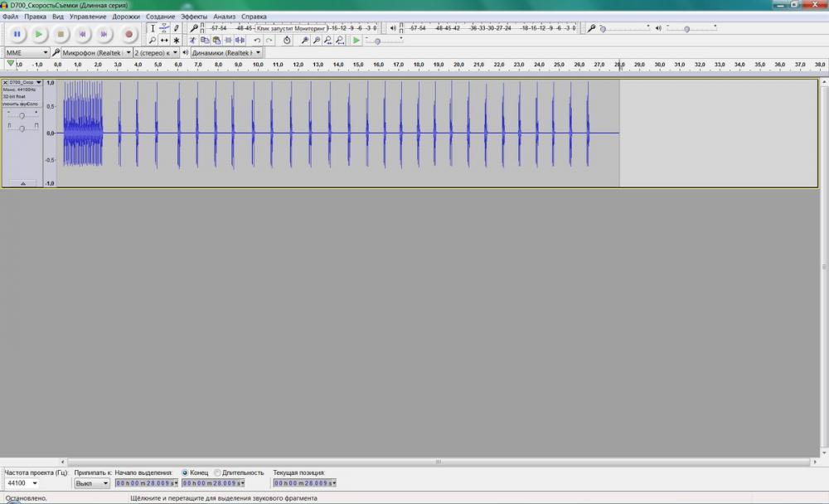The width and height of the screenshot is (829, 504).
Task: Open the MME audio host dropdown
Action: click(x=27, y=53)
